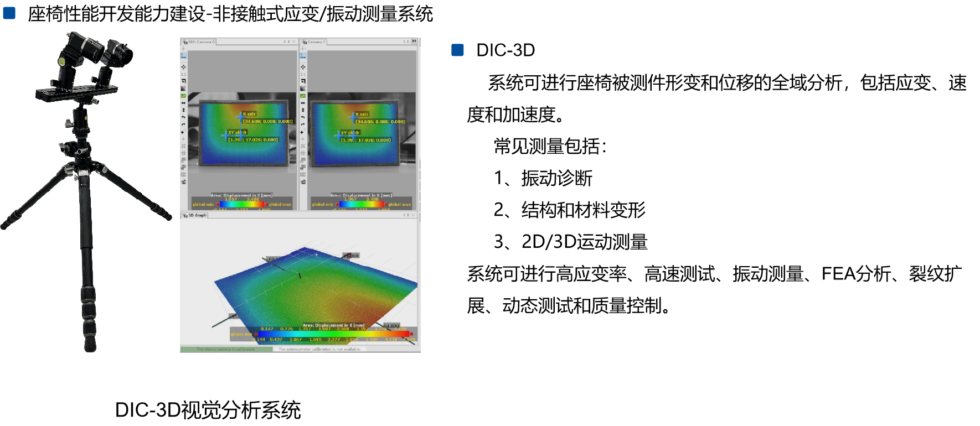Click 'The extensometer calibration is not available.' status

[x=319, y=349]
